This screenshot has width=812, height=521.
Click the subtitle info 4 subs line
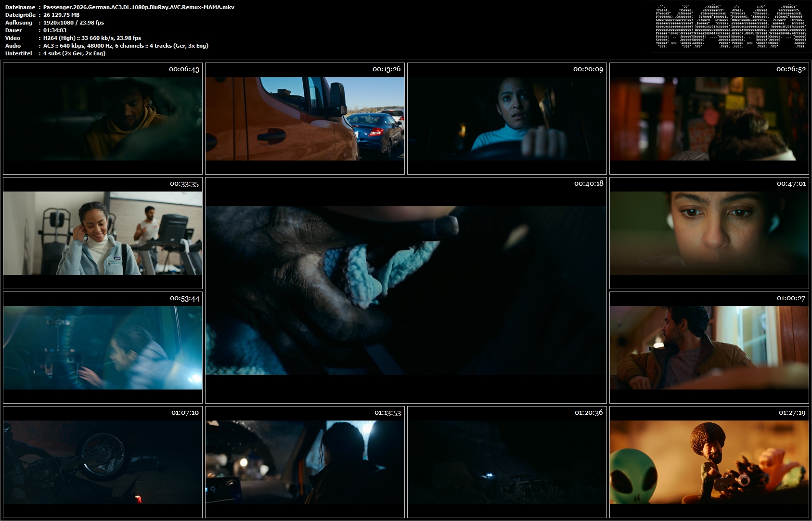(x=74, y=53)
